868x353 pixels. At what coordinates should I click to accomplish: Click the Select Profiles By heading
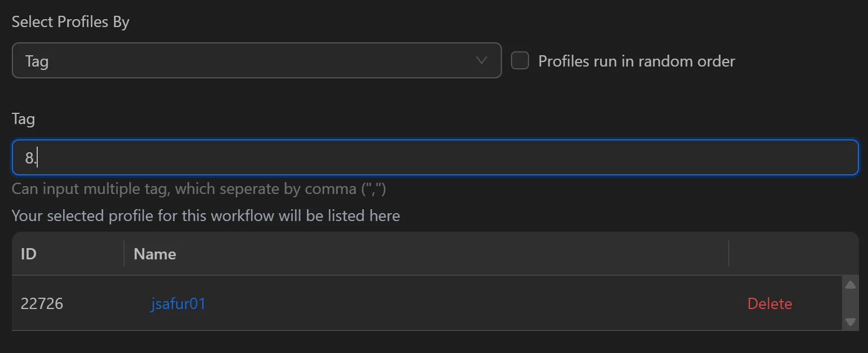71,21
